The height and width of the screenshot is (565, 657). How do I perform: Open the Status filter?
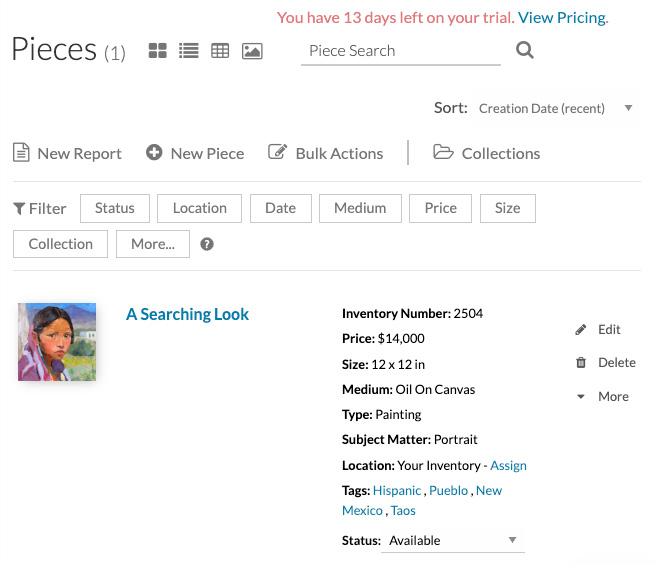pyautogui.click(x=115, y=208)
